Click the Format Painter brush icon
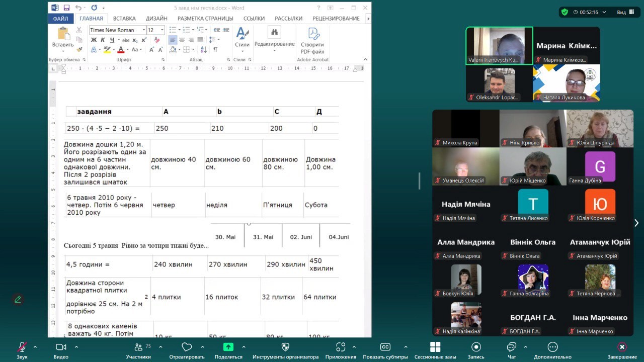This screenshot has width=644, height=362. [x=79, y=49]
